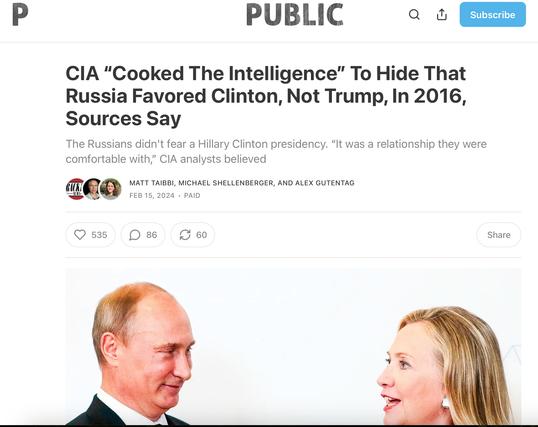Click the article headline text
Screen dimensions: 538x427
(266, 96)
